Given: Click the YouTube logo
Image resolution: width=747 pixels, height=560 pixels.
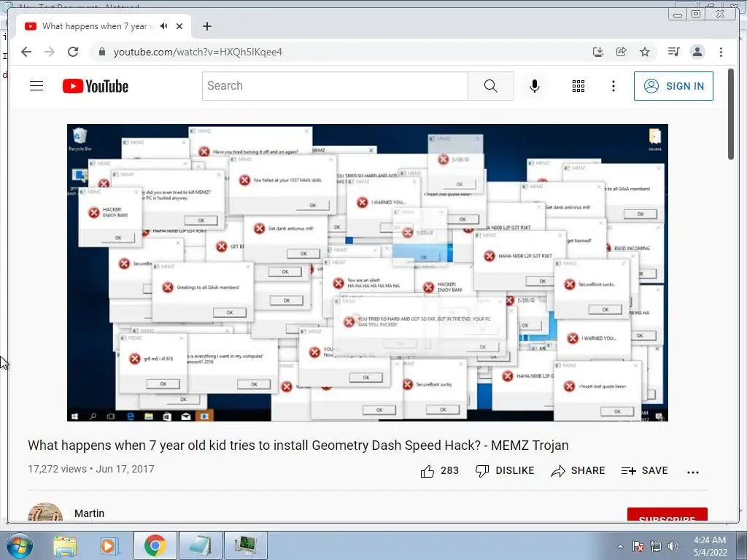Looking at the screenshot, I should [96, 86].
